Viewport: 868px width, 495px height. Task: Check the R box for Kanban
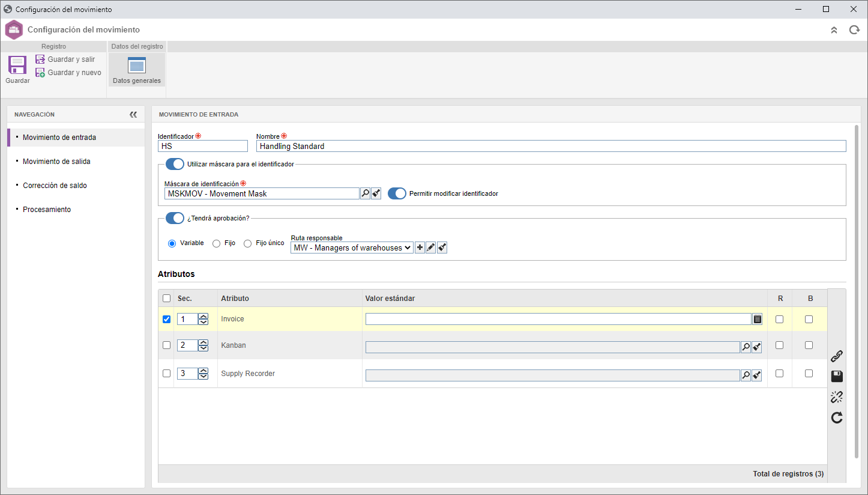779,345
